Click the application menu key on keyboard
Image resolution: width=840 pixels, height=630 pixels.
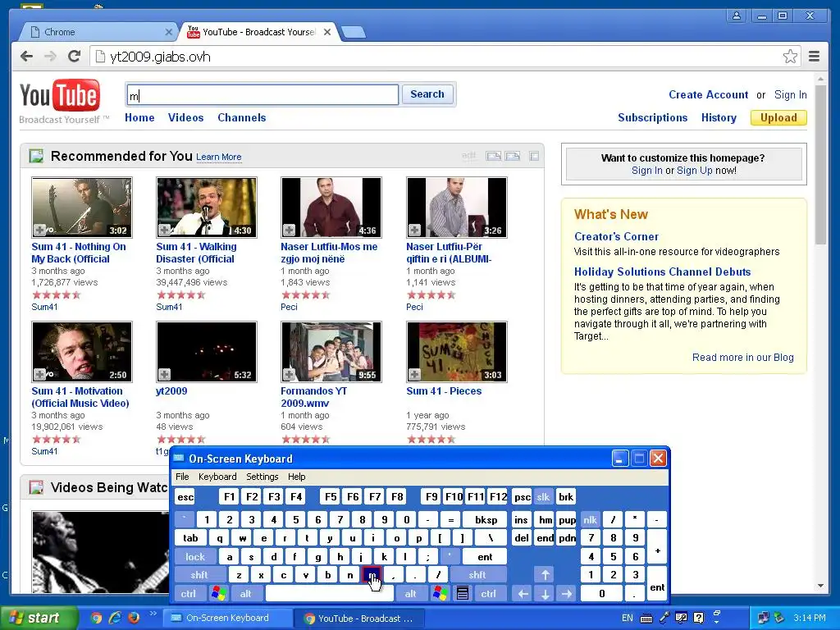point(463,594)
